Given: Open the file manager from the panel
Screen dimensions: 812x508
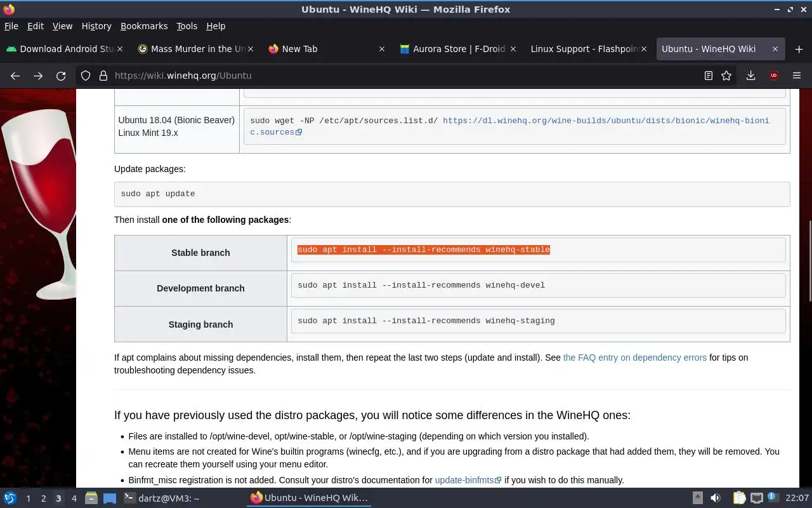Looking at the screenshot, I should [x=91, y=498].
